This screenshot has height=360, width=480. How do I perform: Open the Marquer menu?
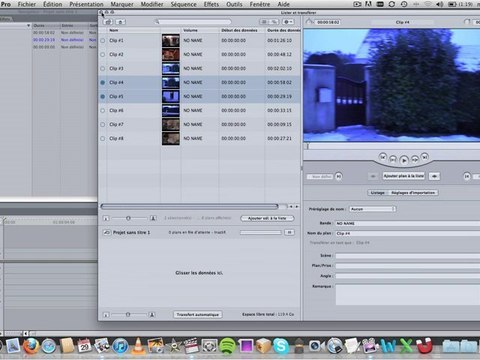(122, 4)
